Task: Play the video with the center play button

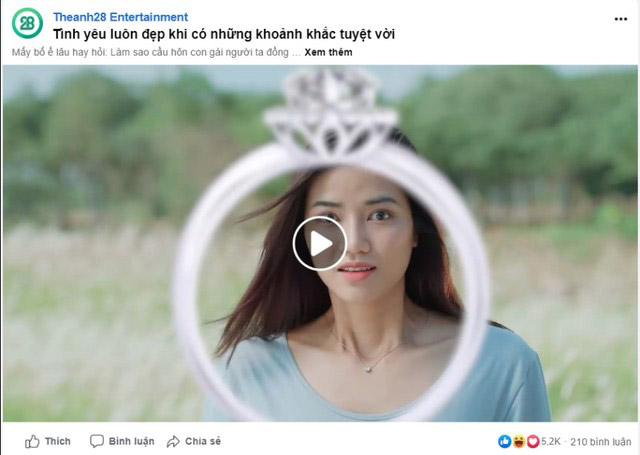Action: (320, 243)
